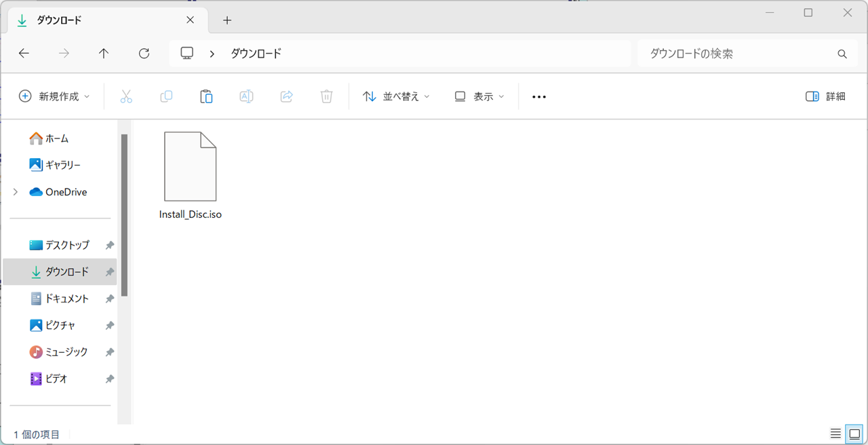Click the Paste clipboard icon
The width and height of the screenshot is (868, 445).
[x=206, y=96]
